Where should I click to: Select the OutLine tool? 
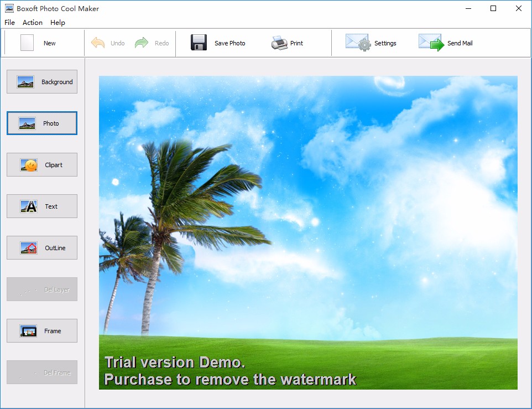pyautogui.click(x=41, y=247)
